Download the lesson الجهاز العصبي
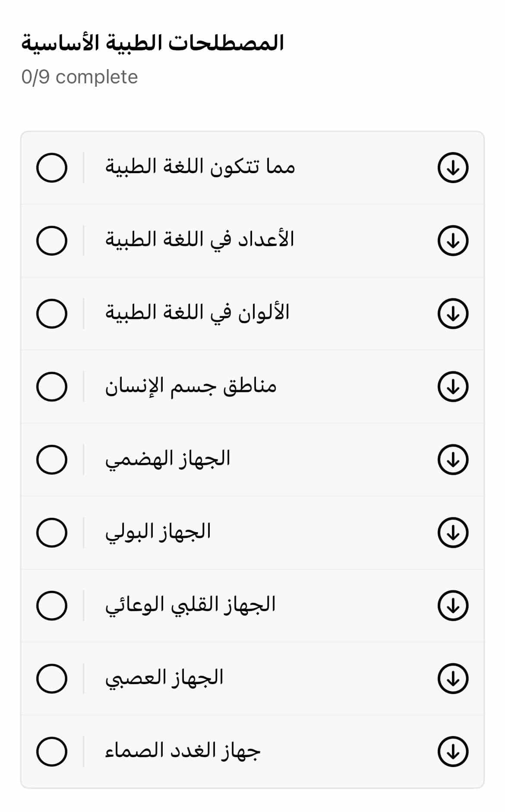The width and height of the screenshot is (505, 812). click(453, 679)
